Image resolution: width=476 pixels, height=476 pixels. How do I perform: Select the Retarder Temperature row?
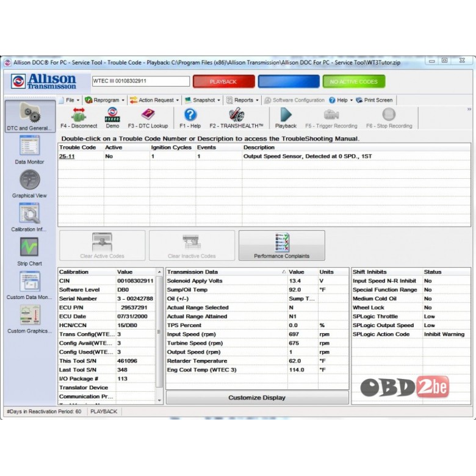[257, 361]
